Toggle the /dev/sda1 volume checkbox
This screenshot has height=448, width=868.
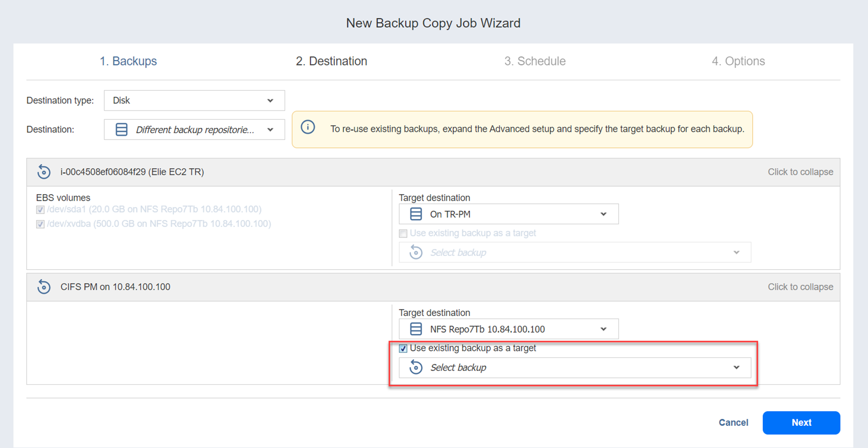tap(40, 209)
